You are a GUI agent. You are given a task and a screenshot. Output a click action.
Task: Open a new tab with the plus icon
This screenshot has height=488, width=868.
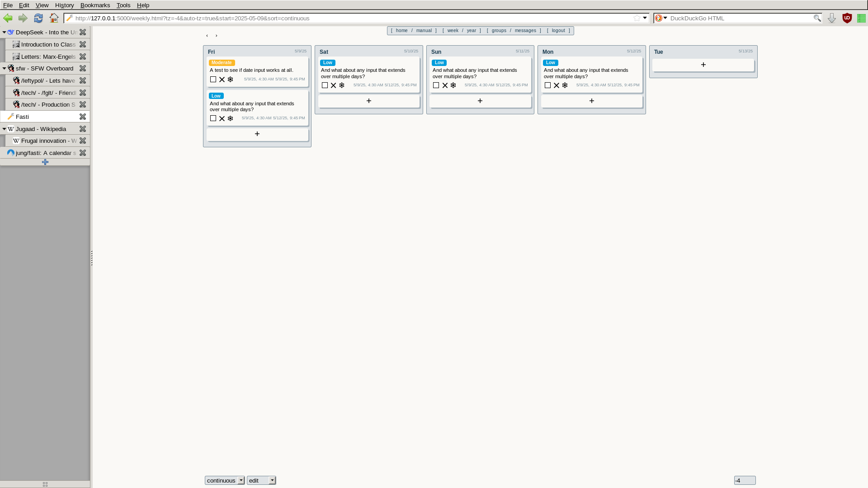[45, 162]
